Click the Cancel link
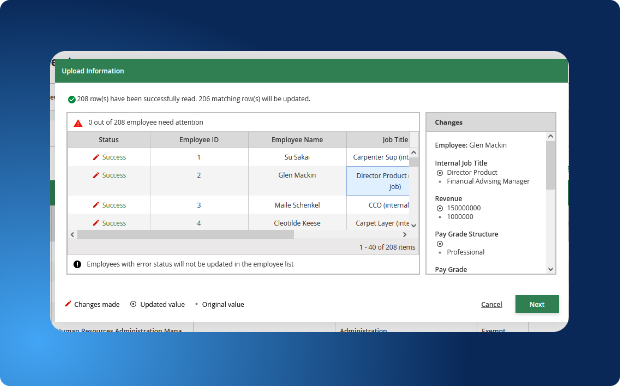620x386 pixels. (491, 304)
